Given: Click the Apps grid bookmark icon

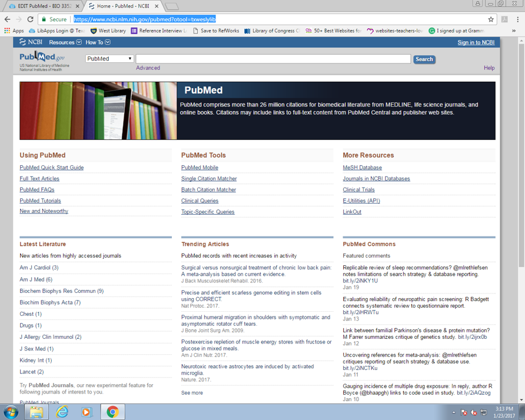Looking at the screenshot, I should pos(7,31).
